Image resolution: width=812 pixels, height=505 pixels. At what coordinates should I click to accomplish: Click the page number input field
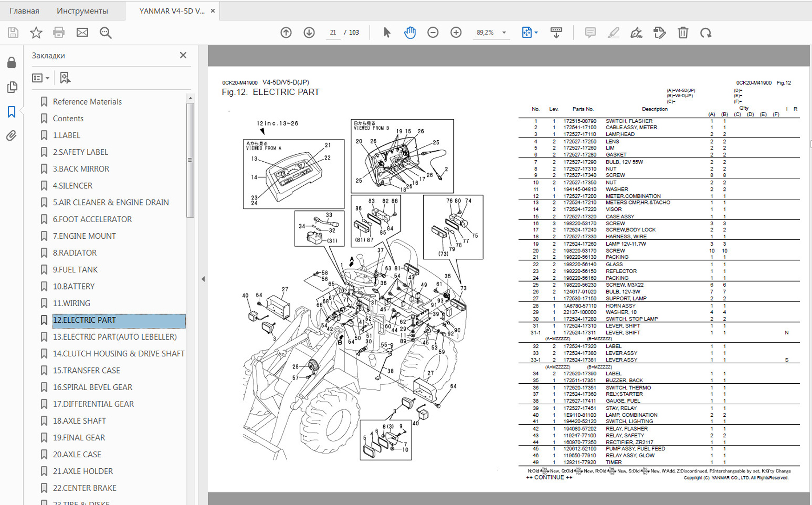(333, 33)
